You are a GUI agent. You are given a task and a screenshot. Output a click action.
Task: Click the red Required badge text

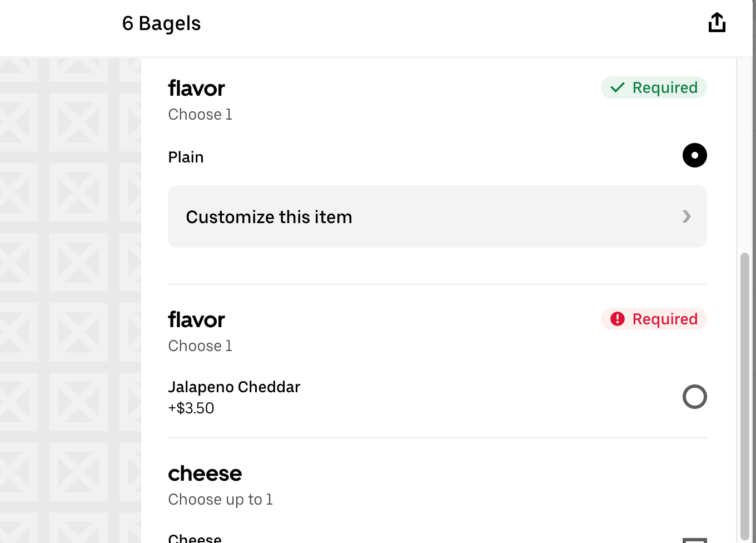pyautogui.click(x=665, y=319)
